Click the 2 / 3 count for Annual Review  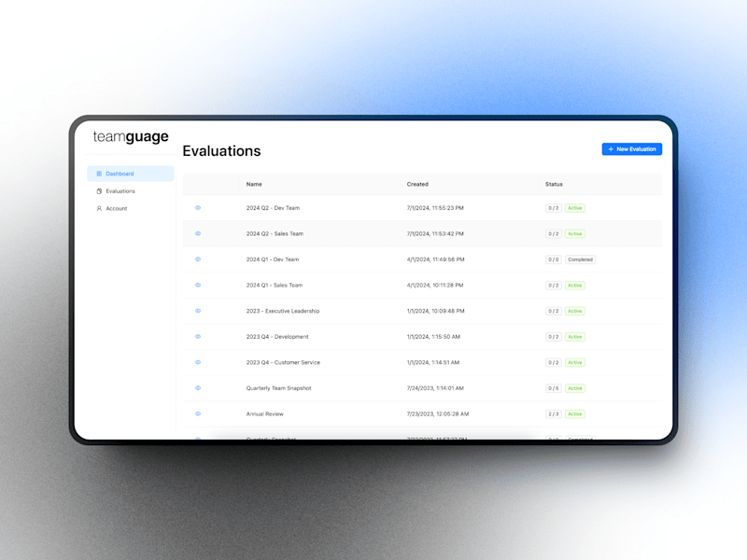click(x=553, y=413)
